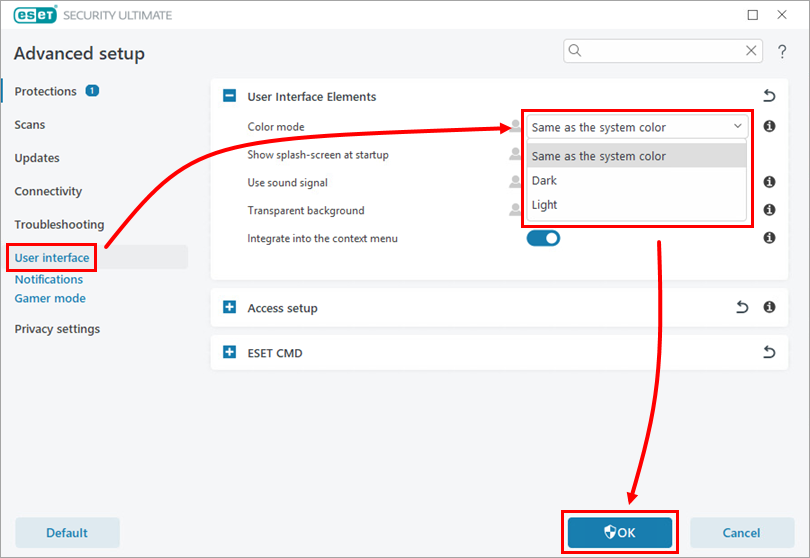Screen dimensions: 810x558
Task: Expand the ESET CMD section
Action: pos(229,352)
